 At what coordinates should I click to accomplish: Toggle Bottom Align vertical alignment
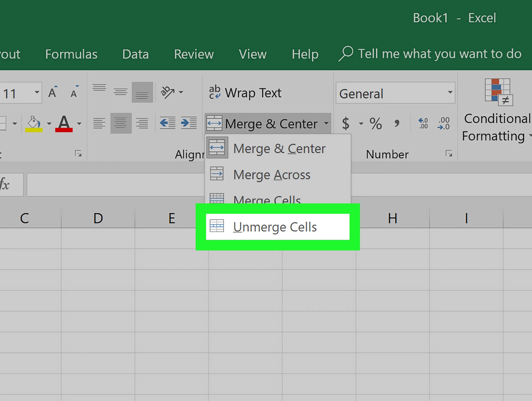click(142, 92)
